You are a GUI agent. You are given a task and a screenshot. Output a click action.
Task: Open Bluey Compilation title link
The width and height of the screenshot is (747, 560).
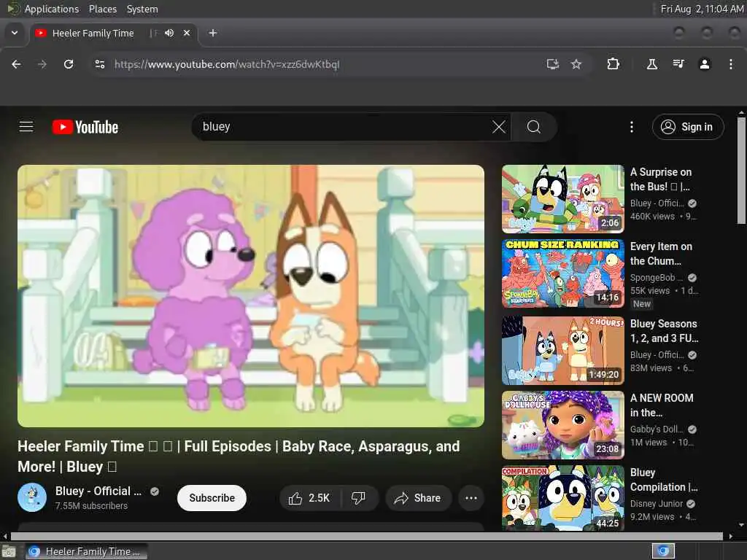[664, 480]
